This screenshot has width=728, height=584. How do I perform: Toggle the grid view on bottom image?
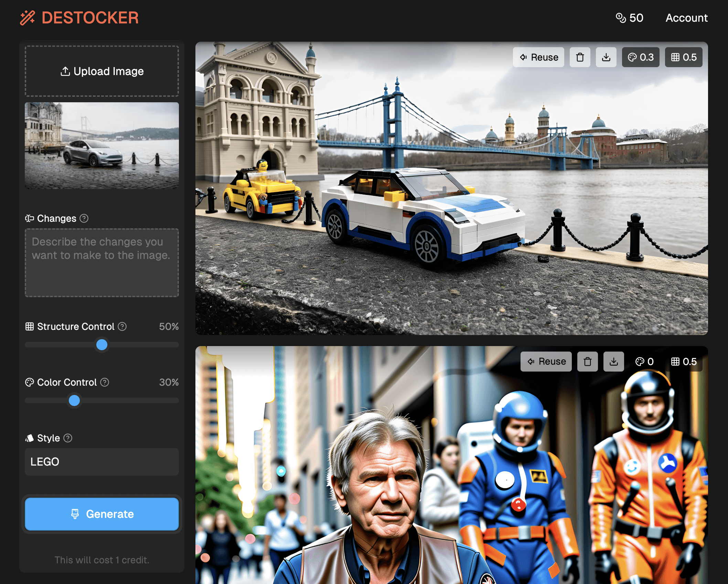683,361
